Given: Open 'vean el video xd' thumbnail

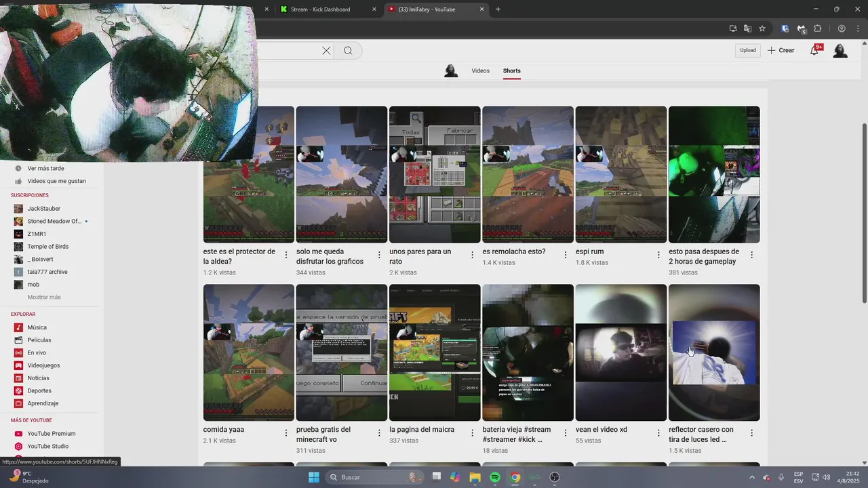Looking at the screenshot, I should tap(621, 352).
